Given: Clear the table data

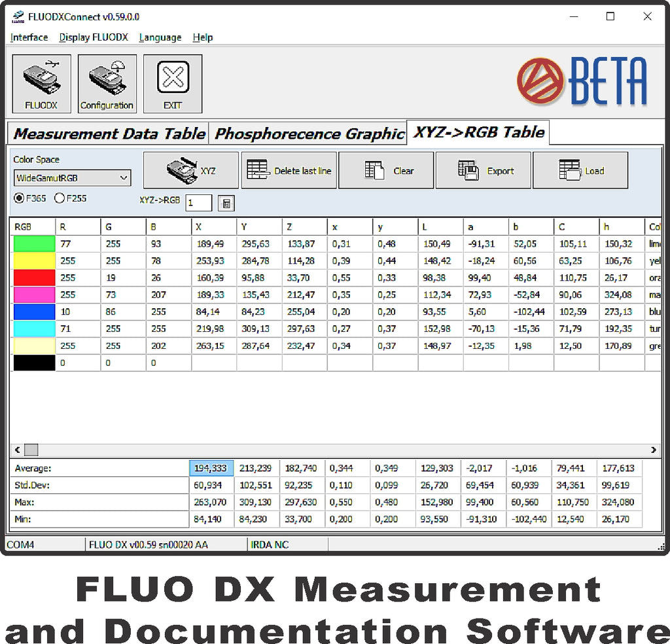Looking at the screenshot, I should click(385, 171).
